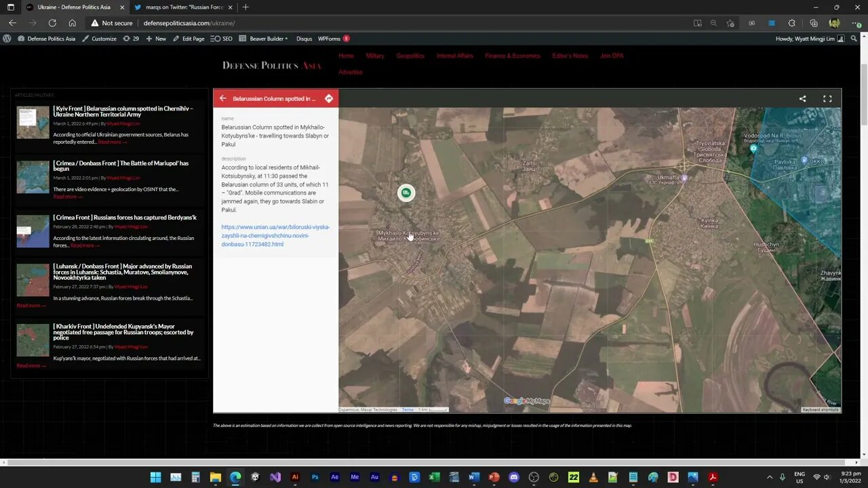Open Adobe After Effects from the taskbar

335,477
